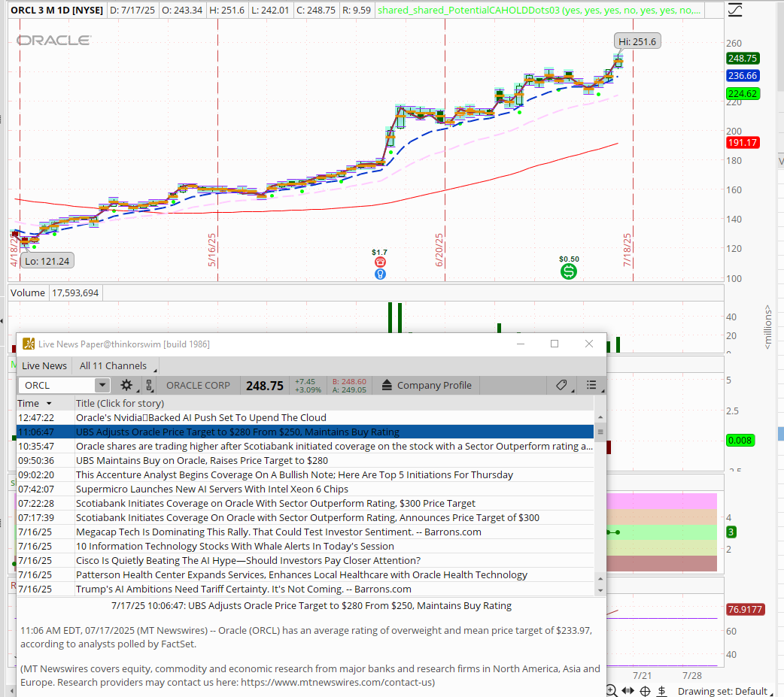Click the Lo: 121.24 price bubble
The image size is (784, 697).
[47, 261]
